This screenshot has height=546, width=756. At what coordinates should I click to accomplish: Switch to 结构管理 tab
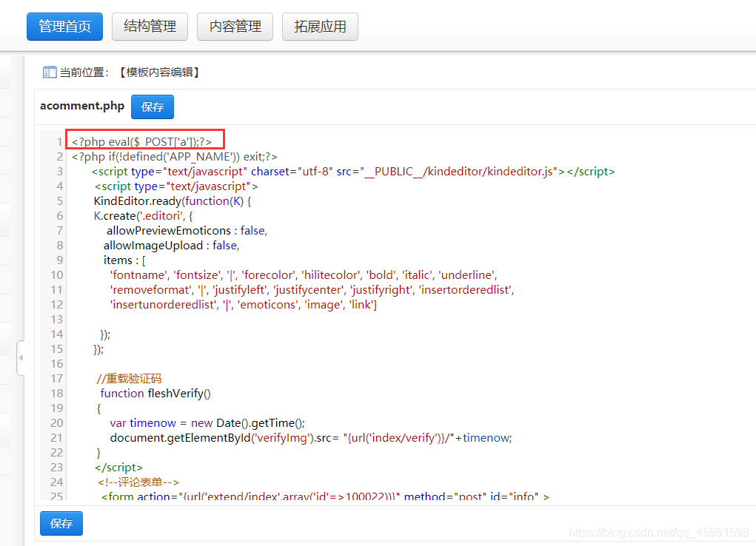pyautogui.click(x=150, y=27)
